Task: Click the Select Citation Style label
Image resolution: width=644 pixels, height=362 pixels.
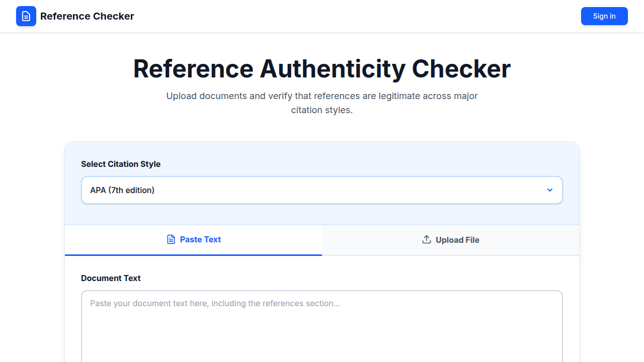Action: [121, 164]
